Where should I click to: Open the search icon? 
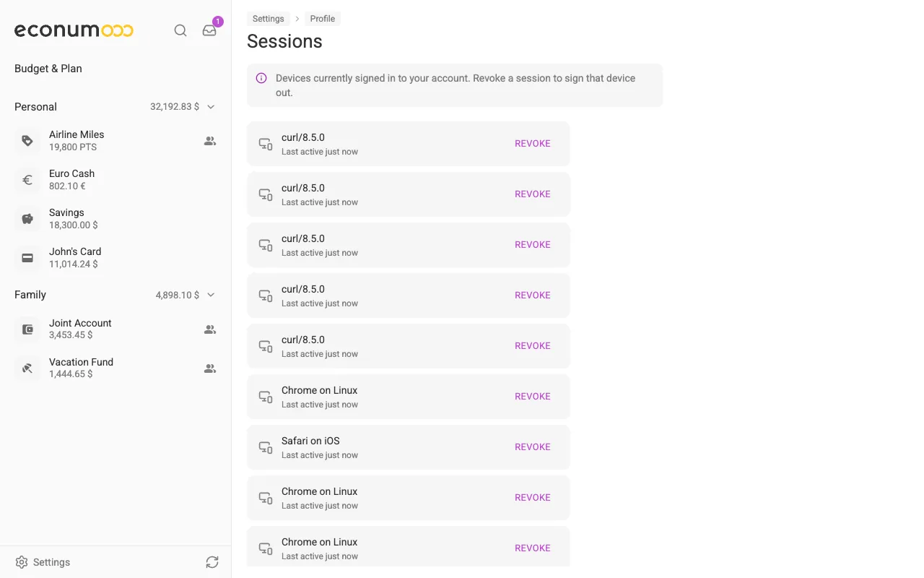point(180,30)
